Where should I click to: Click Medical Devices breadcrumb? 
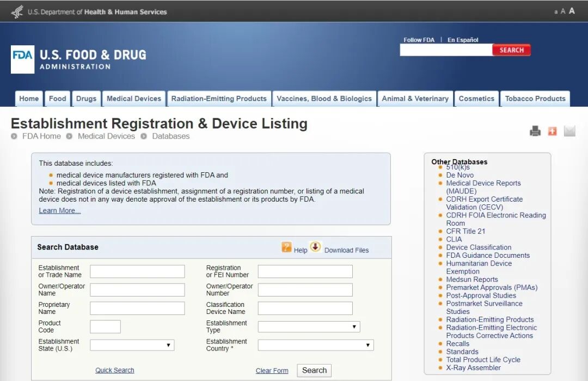[x=106, y=136]
